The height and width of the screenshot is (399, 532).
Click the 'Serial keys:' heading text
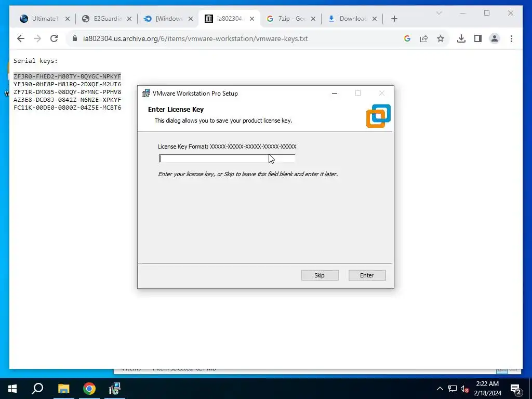(x=36, y=61)
